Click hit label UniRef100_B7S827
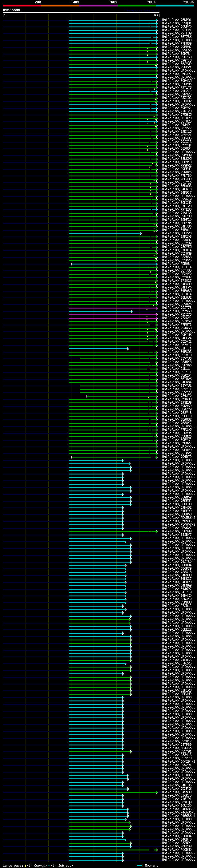This screenshot has width=197, height=868. point(176,280)
